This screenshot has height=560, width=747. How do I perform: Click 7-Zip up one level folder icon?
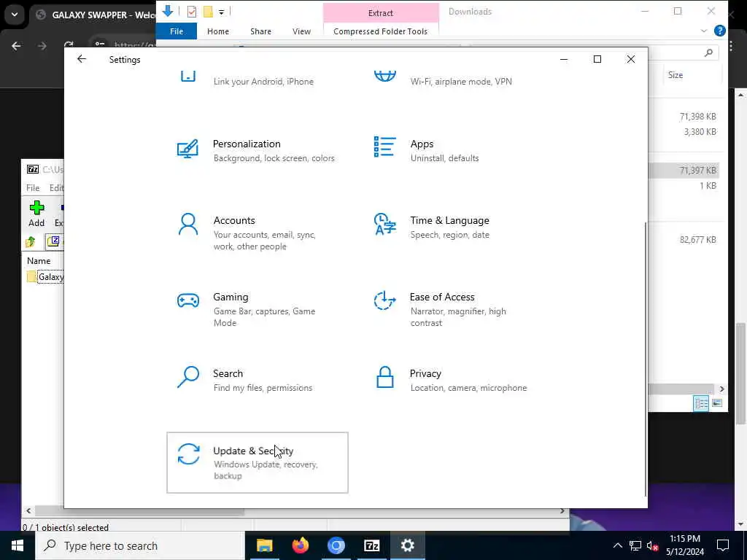coord(31,242)
